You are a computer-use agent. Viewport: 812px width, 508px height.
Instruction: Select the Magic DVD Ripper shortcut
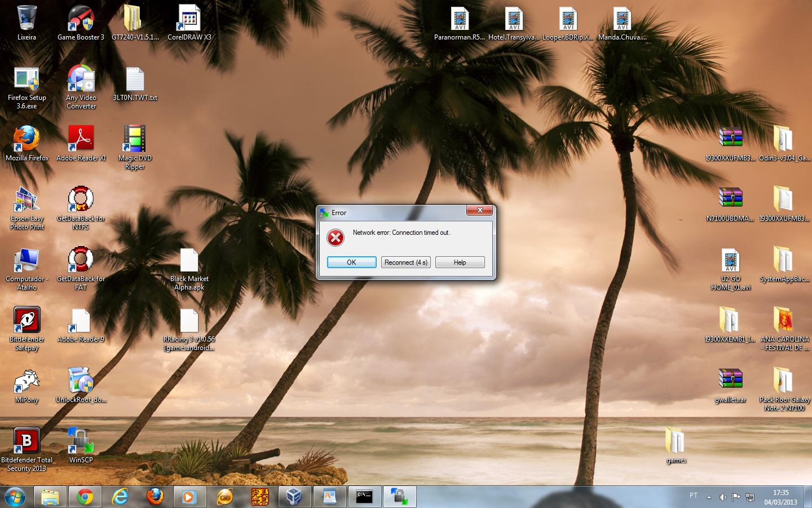point(135,148)
